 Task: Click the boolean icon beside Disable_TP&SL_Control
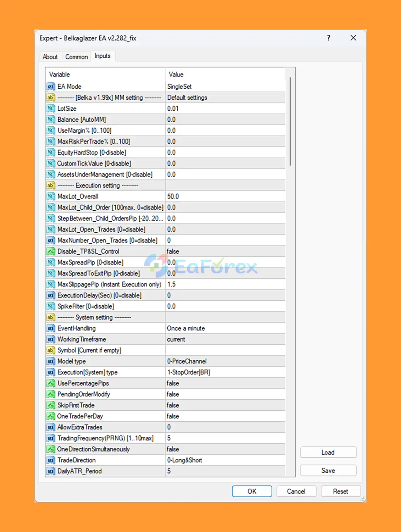pos(51,251)
